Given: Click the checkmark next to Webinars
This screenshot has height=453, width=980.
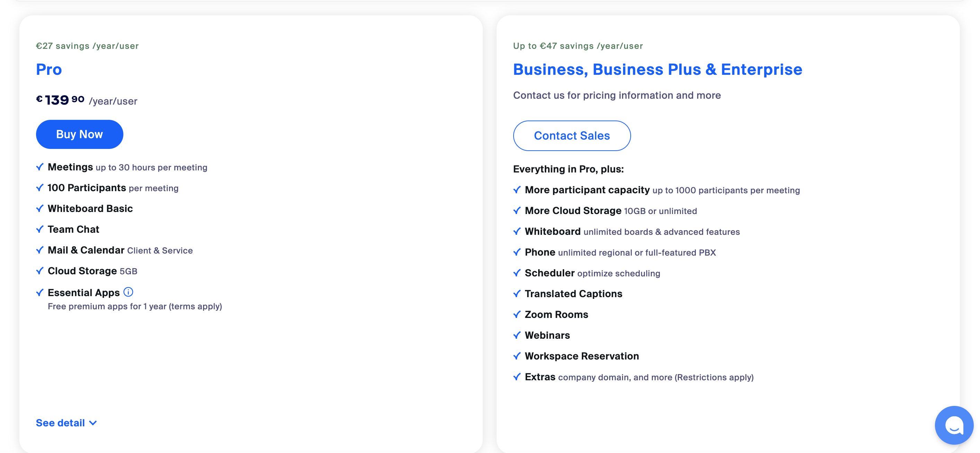Looking at the screenshot, I should pyautogui.click(x=517, y=335).
